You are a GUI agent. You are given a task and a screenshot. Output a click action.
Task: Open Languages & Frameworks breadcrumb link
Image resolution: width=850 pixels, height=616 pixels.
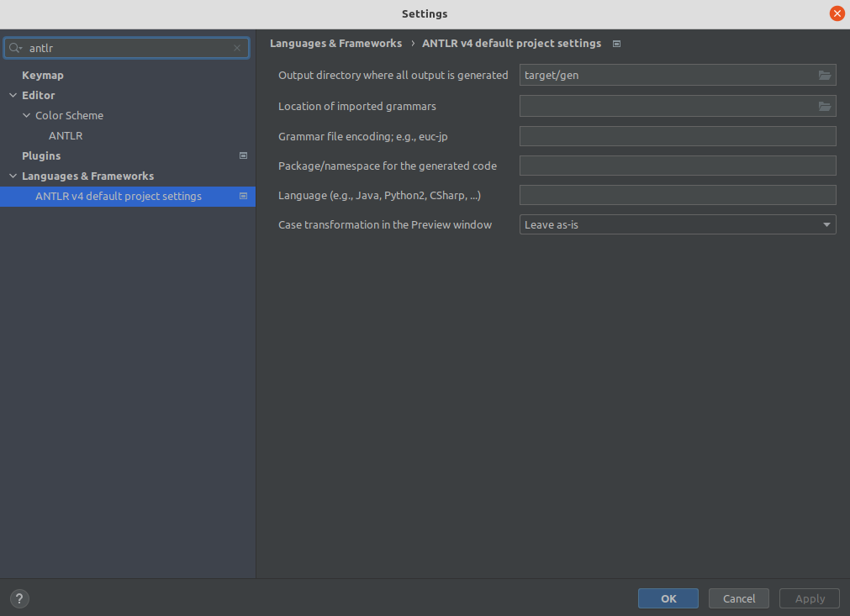pos(335,43)
